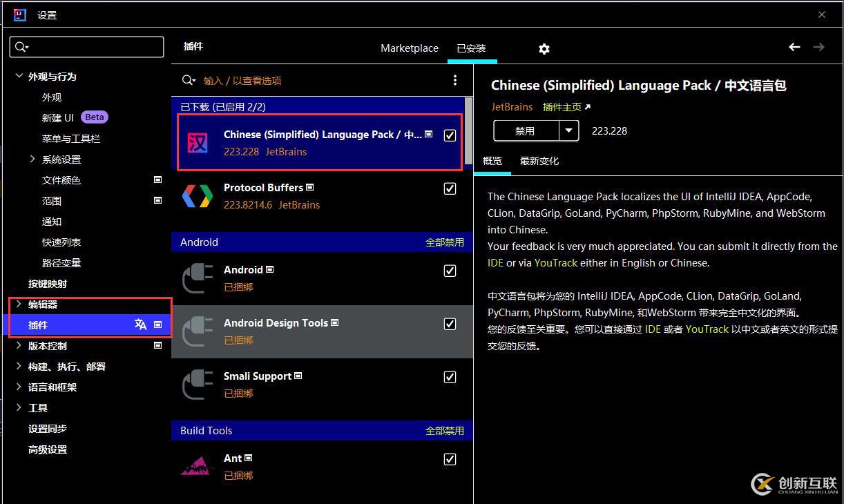This screenshot has height=504, width=844.
Task: Open 按键映射 settings
Action: (48, 283)
